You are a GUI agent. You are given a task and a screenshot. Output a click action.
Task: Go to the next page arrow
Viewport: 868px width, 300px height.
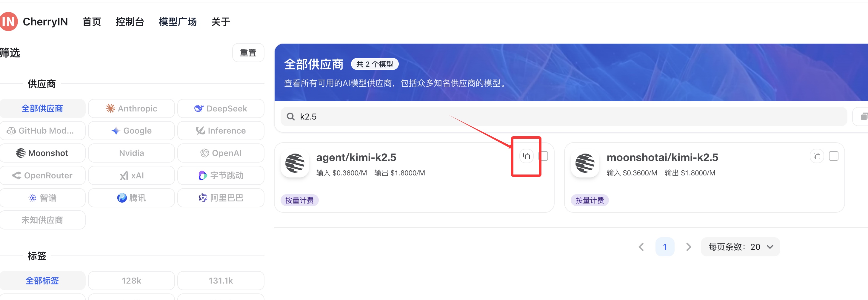pyautogui.click(x=688, y=247)
